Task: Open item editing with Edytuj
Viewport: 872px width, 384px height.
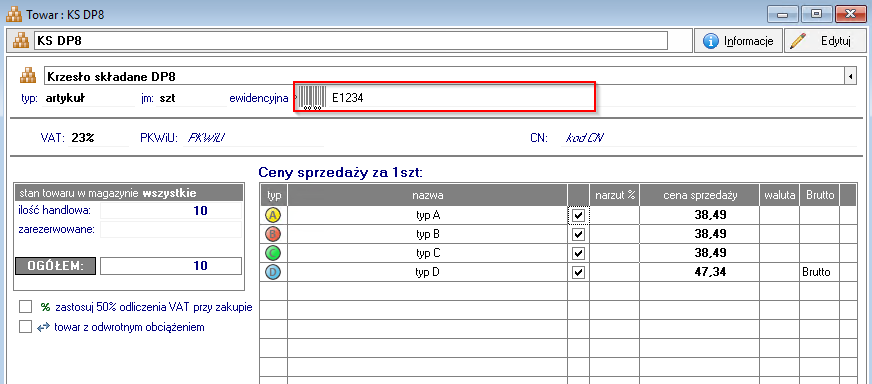Action: click(x=825, y=41)
